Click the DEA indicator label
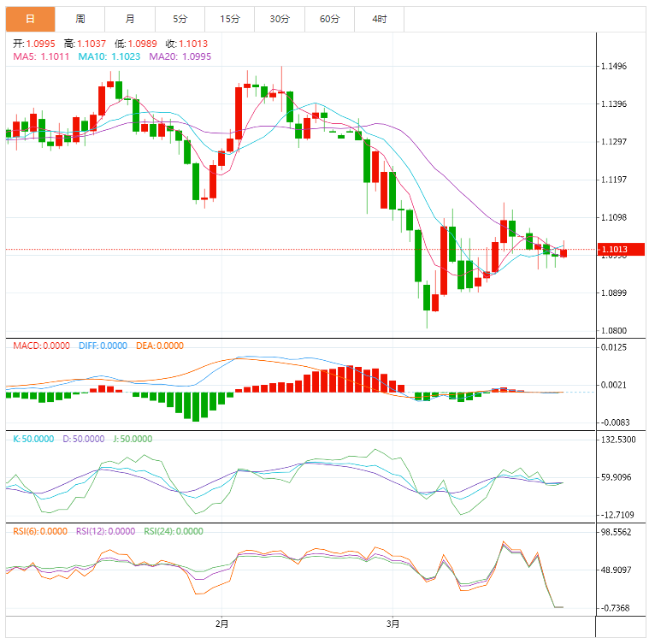This screenshot has height=644, width=655. [160, 346]
